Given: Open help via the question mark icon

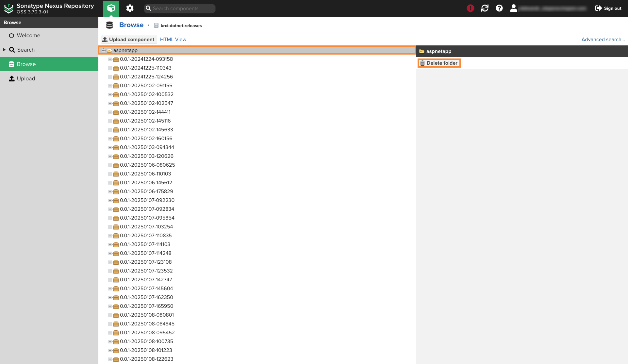Looking at the screenshot, I should point(499,8).
